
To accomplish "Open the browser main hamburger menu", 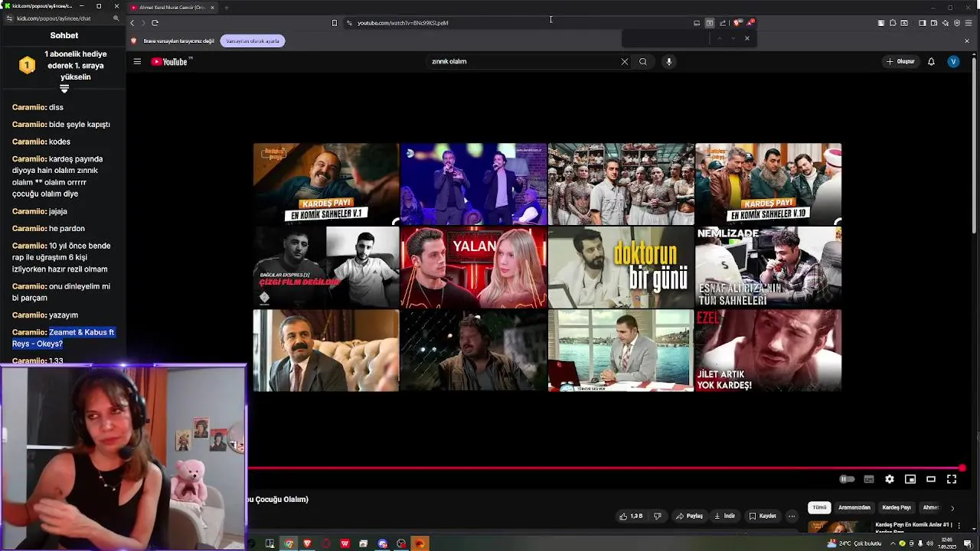I will [969, 23].
